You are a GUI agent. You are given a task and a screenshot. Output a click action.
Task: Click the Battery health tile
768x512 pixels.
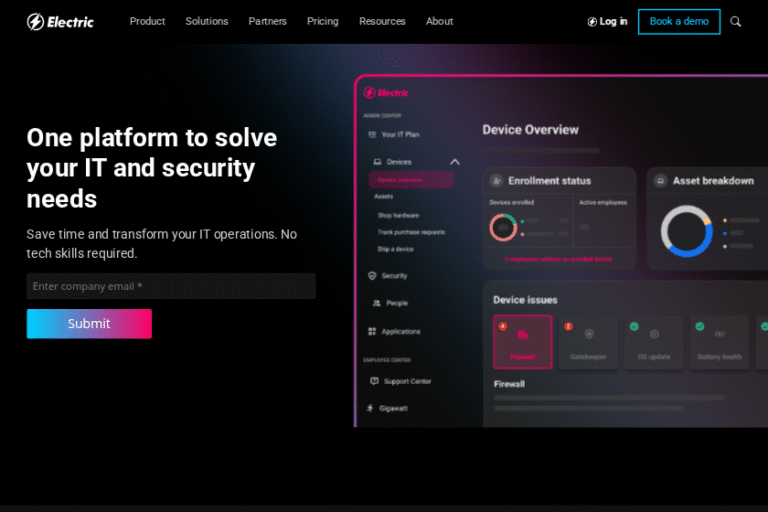[719, 342]
